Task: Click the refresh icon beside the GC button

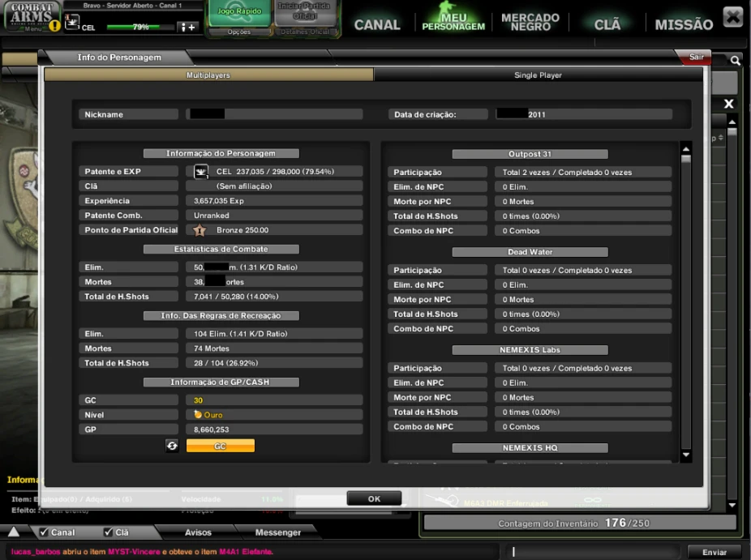Action: (x=172, y=446)
